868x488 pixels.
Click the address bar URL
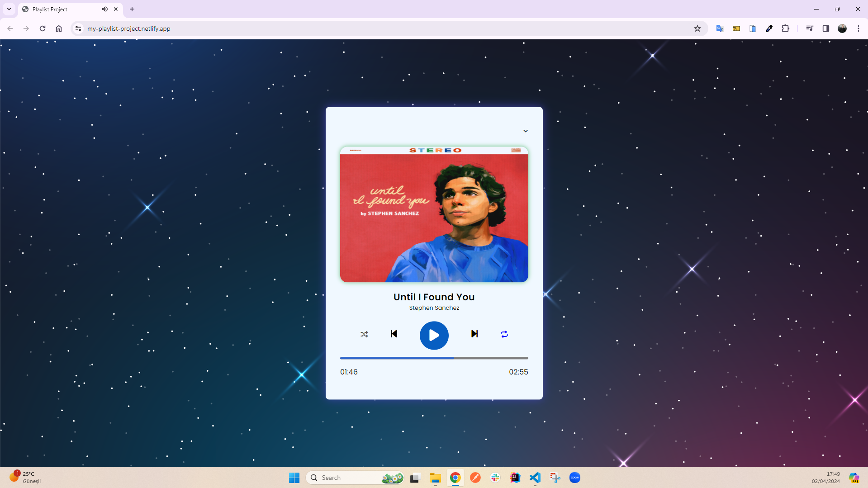(129, 28)
